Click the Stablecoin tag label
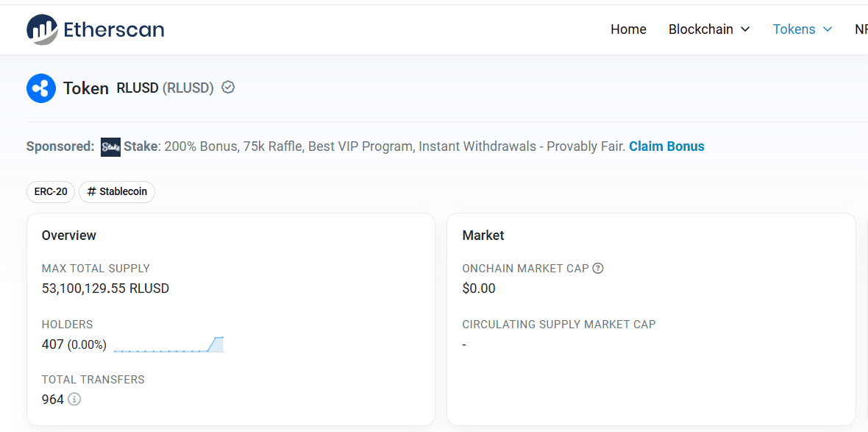This screenshot has width=868, height=432. [x=123, y=192]
